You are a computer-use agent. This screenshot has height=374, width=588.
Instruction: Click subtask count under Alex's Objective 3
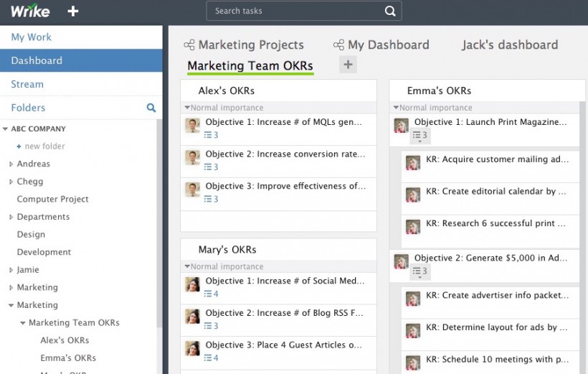[211, 199]
